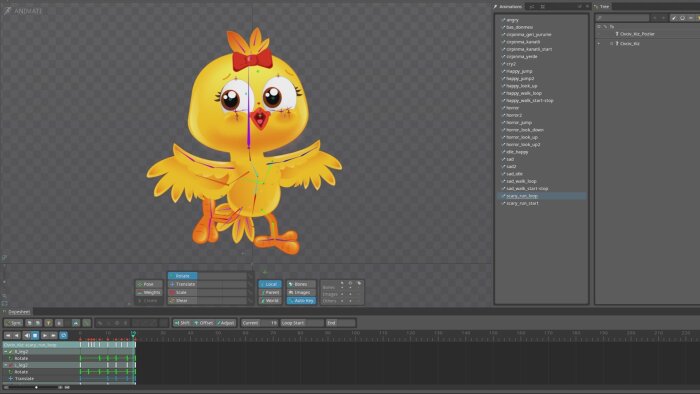This screenshot has height=394, width=700.
Task: Jump to the last frame
Action: tap(54, 335)
